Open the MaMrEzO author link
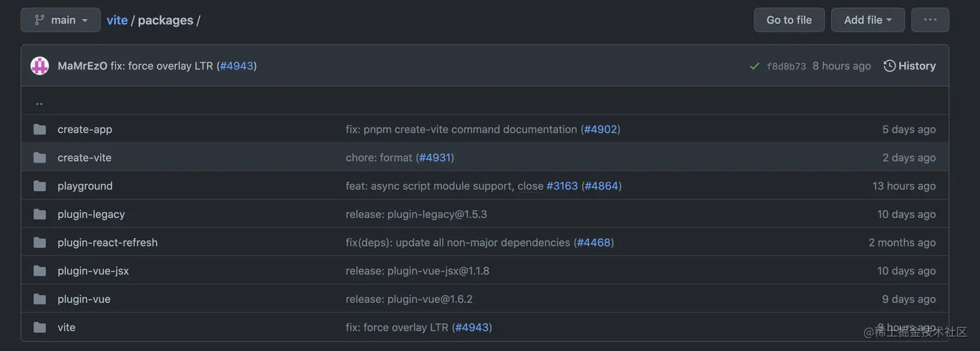This screenshot has height=351, width=980. [x=82, y=66]
